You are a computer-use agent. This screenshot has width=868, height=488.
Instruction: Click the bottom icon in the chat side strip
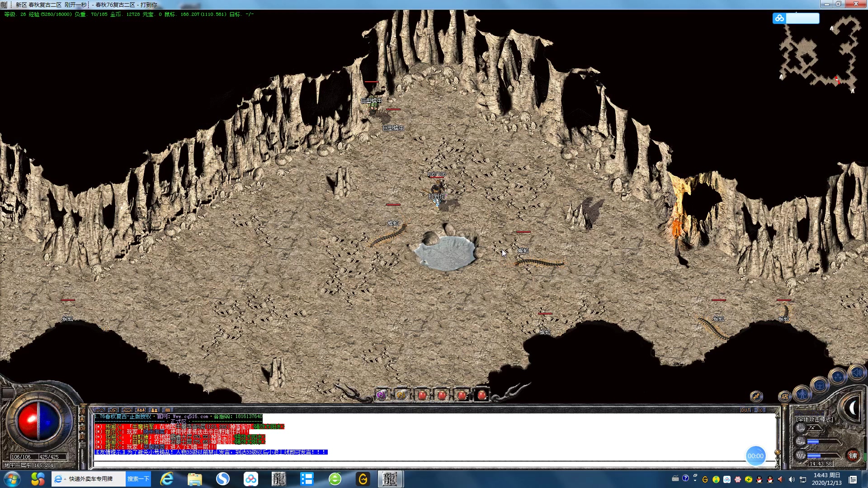coord(82,446)
